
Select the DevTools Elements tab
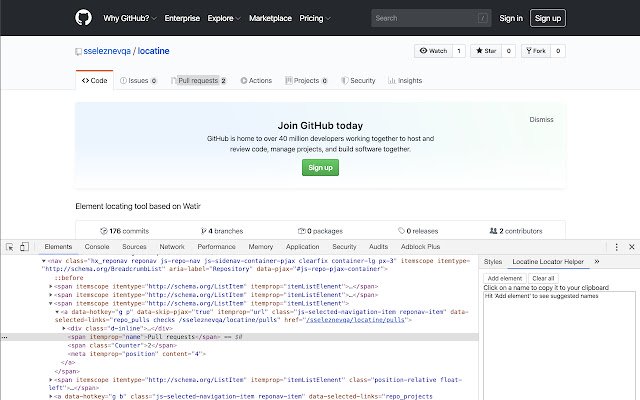(x=58, y=247)
